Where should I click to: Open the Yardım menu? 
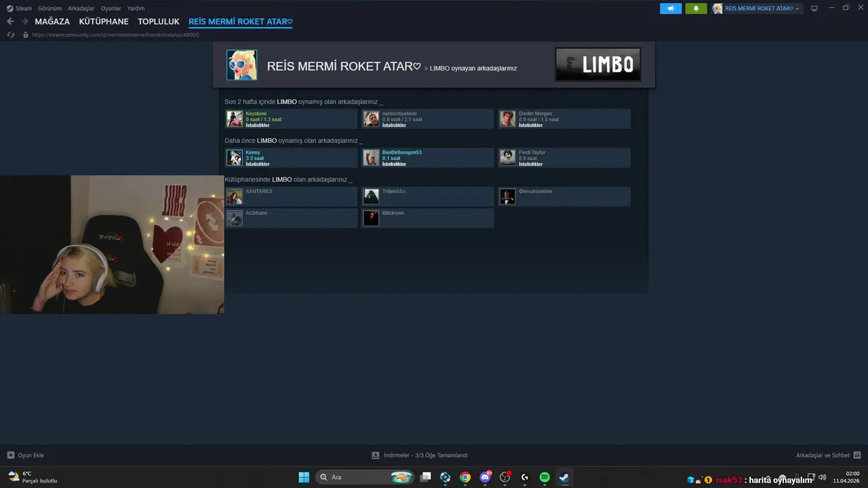136,9
